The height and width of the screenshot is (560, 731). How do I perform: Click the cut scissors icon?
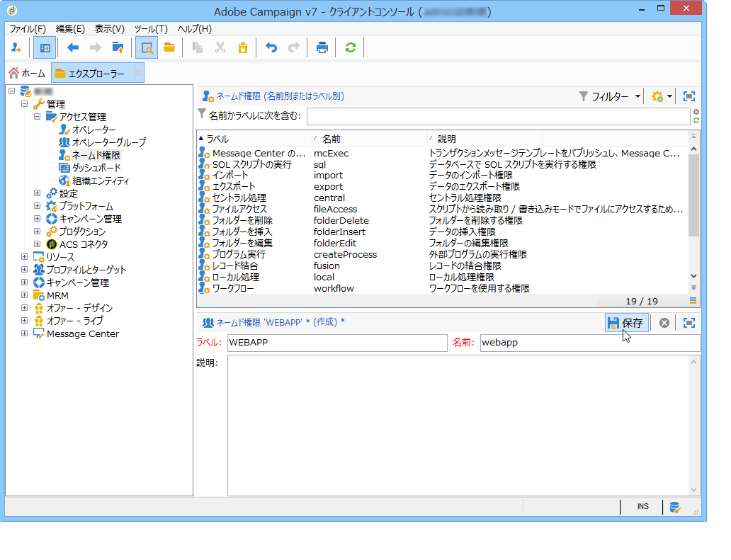click(x=220, y=47)
